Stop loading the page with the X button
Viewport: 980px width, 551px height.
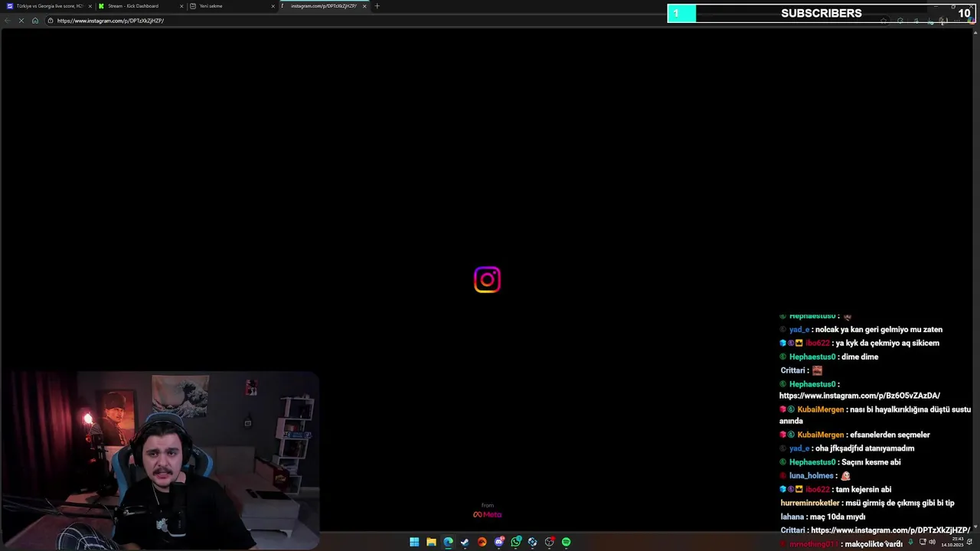[x=21, y=21]
